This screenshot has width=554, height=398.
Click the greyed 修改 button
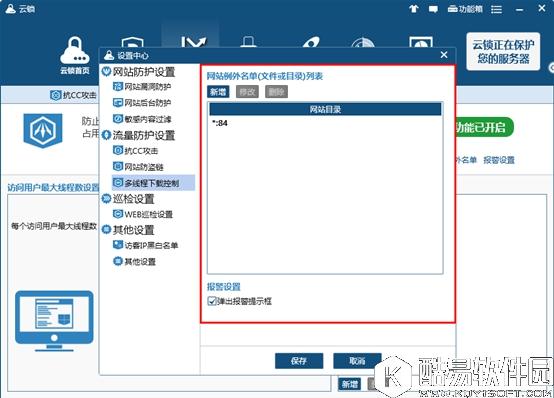247,92
